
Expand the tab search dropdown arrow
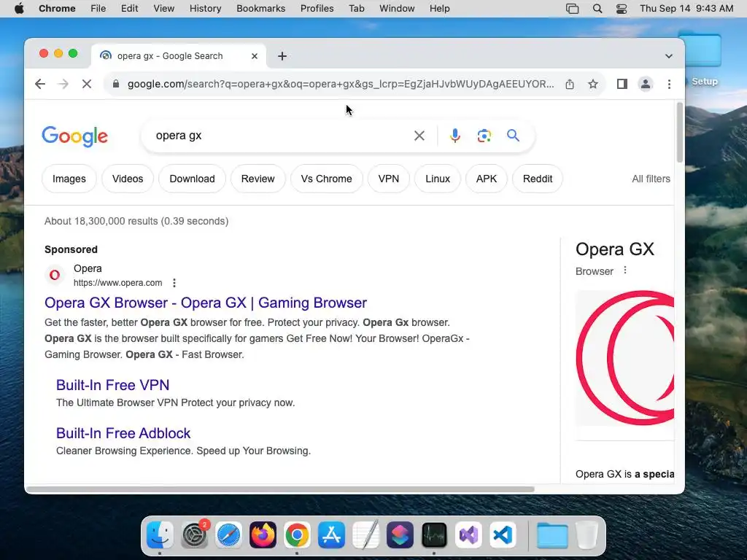[x=669, y=56]
